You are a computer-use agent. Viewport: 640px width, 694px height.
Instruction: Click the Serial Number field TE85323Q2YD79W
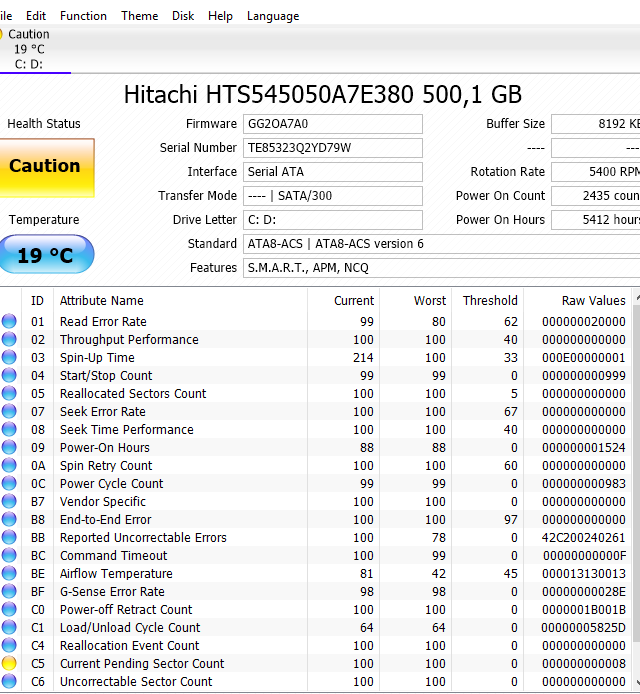[332, 148]
